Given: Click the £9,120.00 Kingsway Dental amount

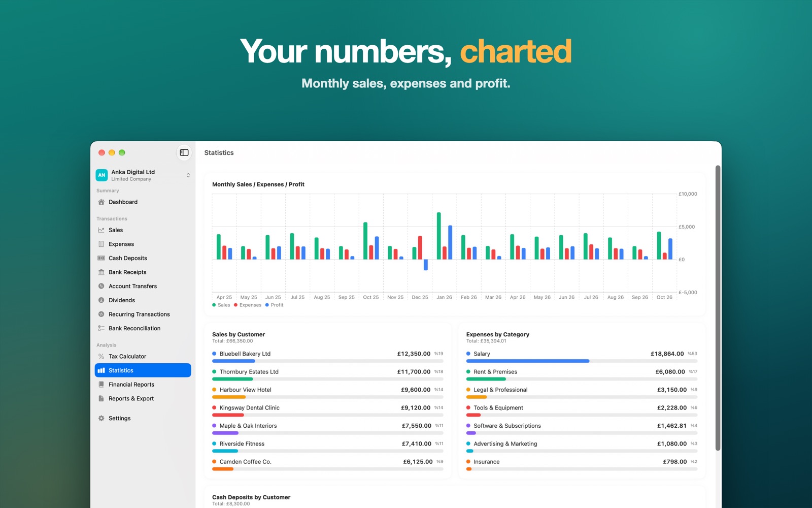Looking at the screenshot, I should [x=416, y=408].
